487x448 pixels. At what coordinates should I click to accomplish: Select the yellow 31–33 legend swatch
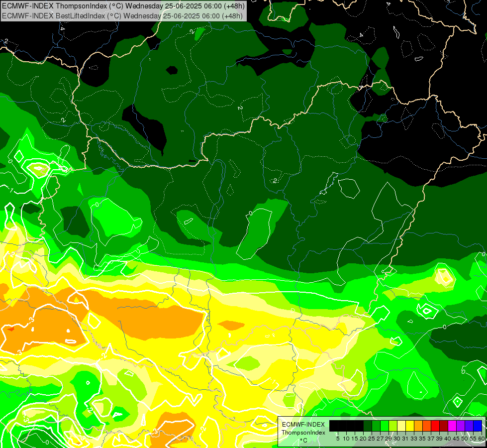[x=410, y=426]
